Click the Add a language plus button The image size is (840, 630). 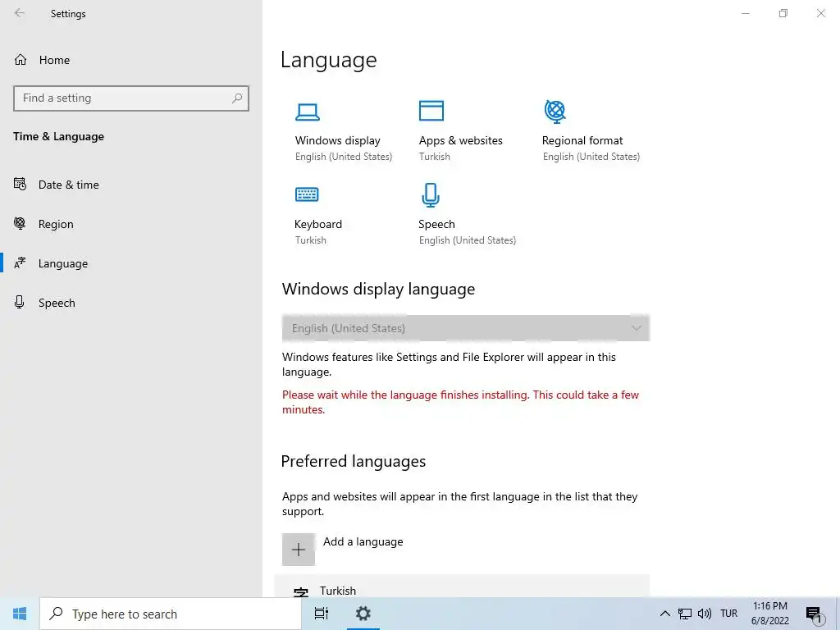[x=299, y=549]
